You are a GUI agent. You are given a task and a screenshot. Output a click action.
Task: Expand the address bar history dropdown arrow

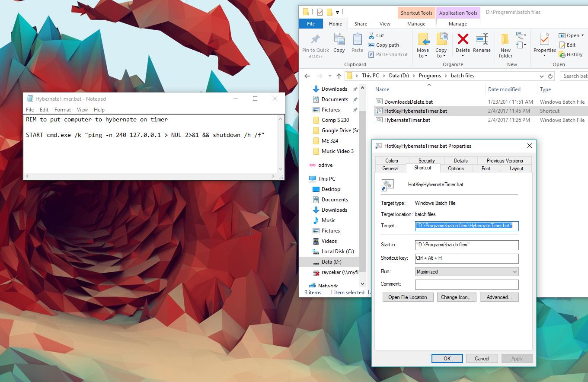pos(542,76)
